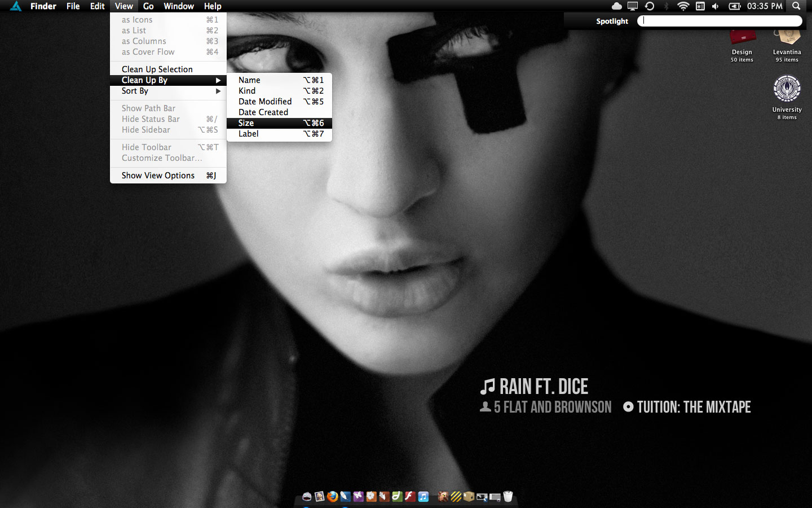The image size is (812, 508).
Task: Open the Trash in the dock
Action: (507, 496)
